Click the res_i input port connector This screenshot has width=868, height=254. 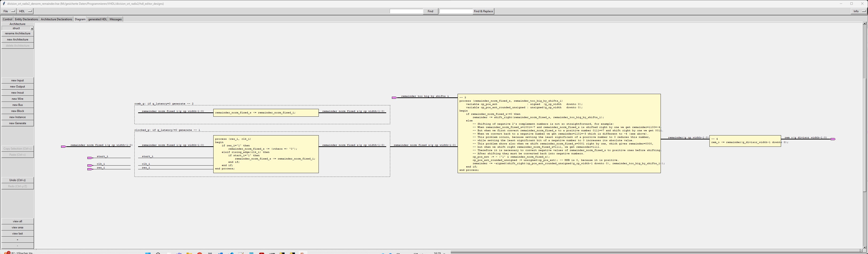point(90,169)
